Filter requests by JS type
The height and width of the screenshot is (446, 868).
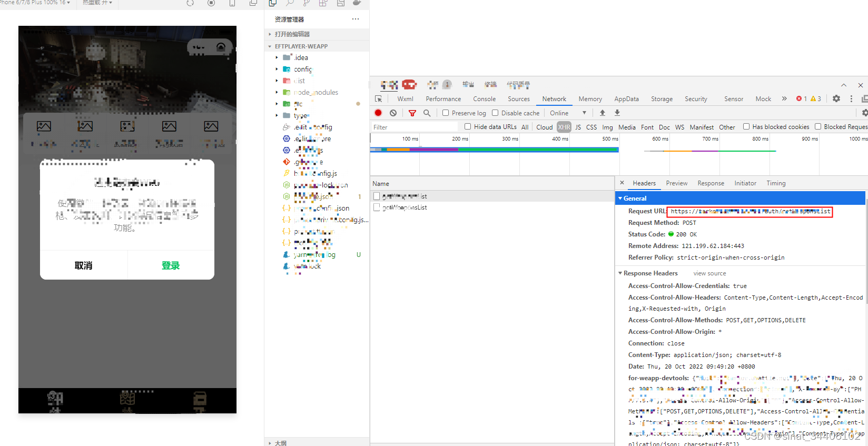point(578,127)
